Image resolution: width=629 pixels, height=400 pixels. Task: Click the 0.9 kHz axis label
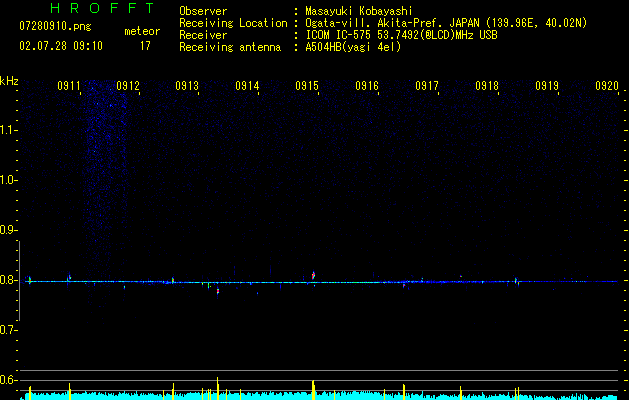8,230
